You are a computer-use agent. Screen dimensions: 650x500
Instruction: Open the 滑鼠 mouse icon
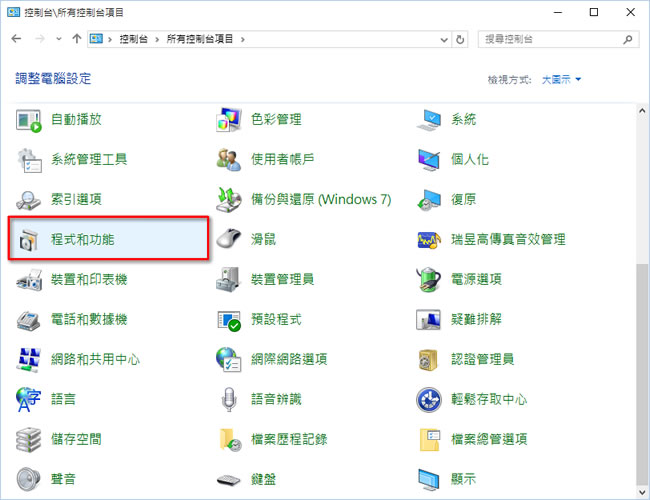tap(229, 239)
